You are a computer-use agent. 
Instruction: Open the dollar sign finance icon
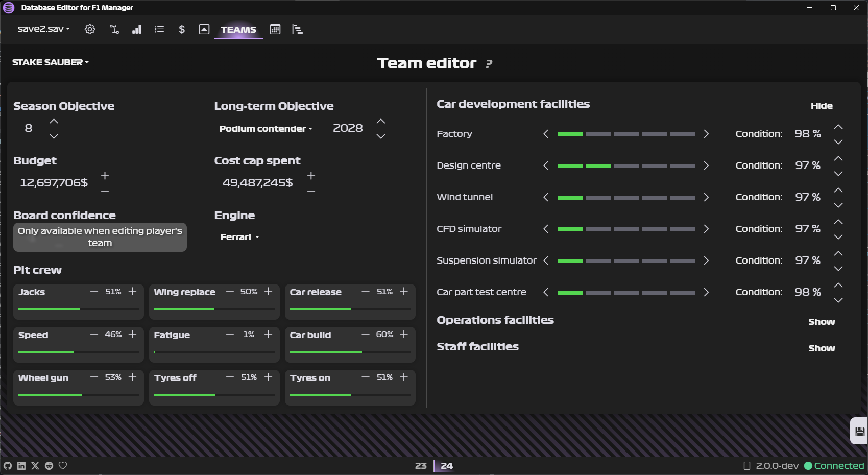click(182, 29)
